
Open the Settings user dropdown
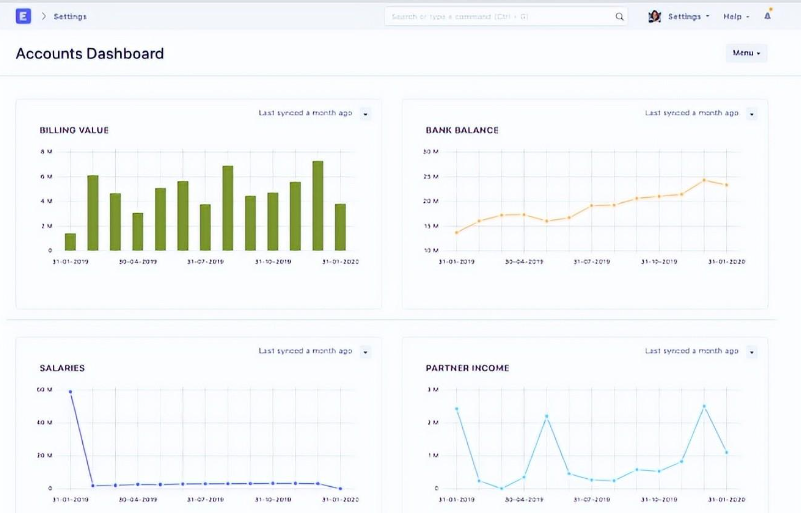[x=689, y=16]
